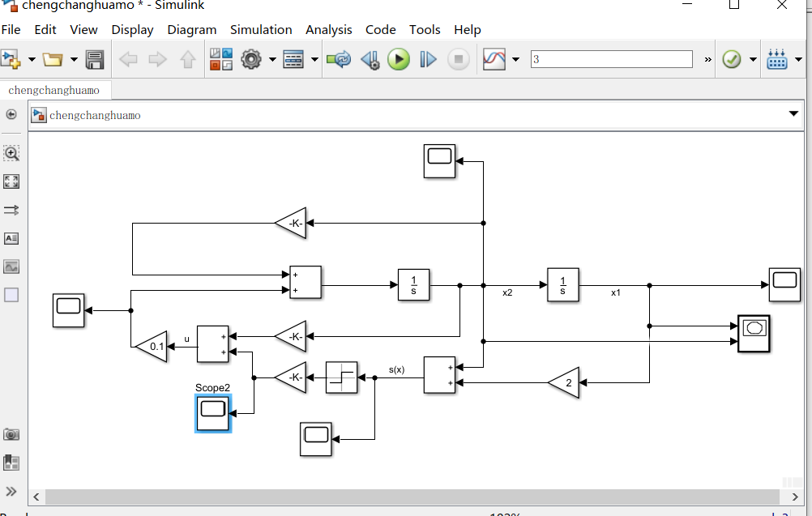Click the Fit to View palette icon
The image size is (812, 516).
tap(11, 181)
